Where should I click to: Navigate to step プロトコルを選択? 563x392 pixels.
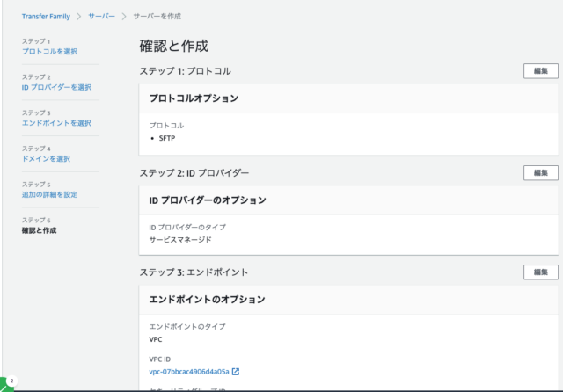click(x=49, y=52)
